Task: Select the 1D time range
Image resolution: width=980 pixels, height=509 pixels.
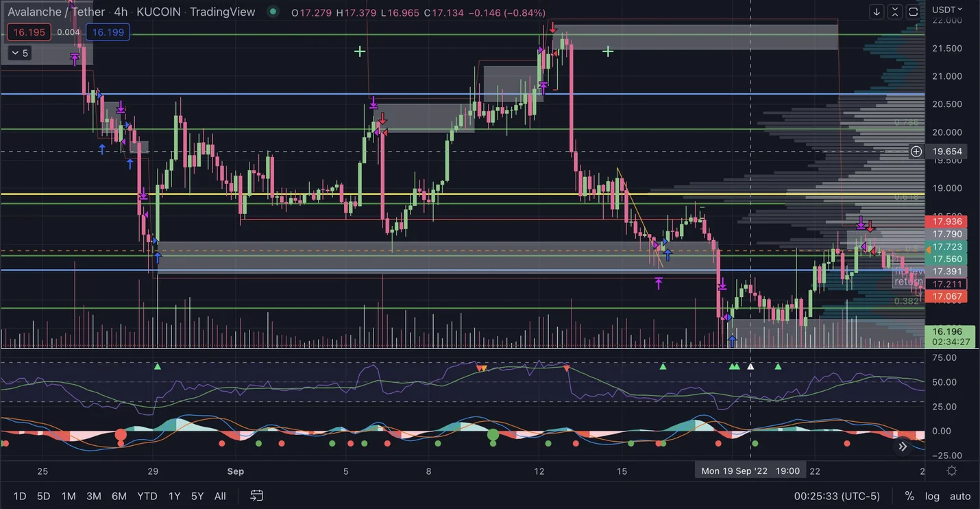Action: (20, 496)
